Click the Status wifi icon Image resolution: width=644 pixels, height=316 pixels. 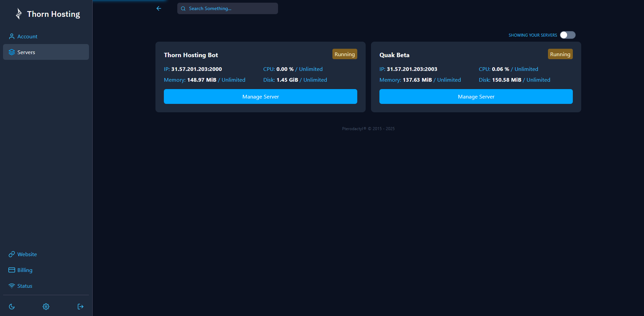click(12, 286)
